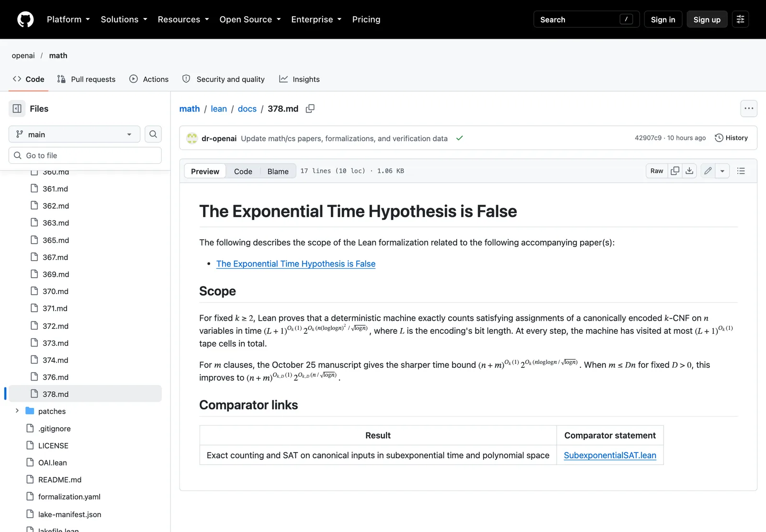Navigate to the lean breadcrumb folder
The width and height of the screenshot is (766, 532).
point(219,109)
